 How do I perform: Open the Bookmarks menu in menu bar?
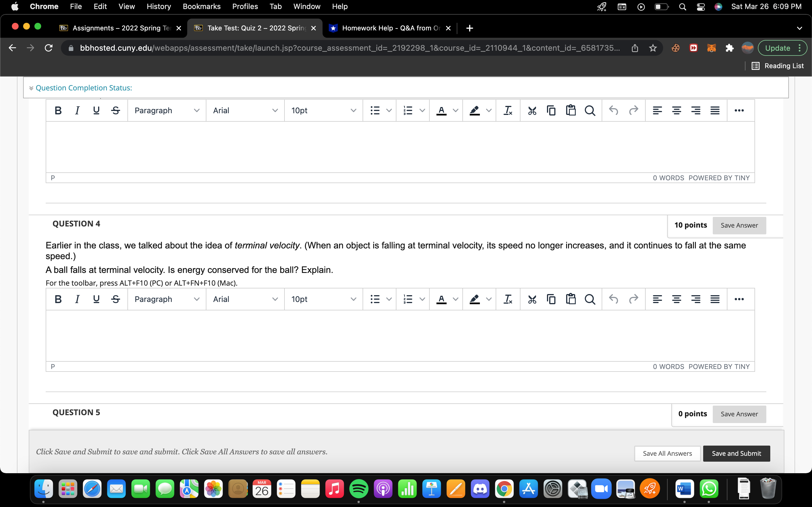click(201, 6)
